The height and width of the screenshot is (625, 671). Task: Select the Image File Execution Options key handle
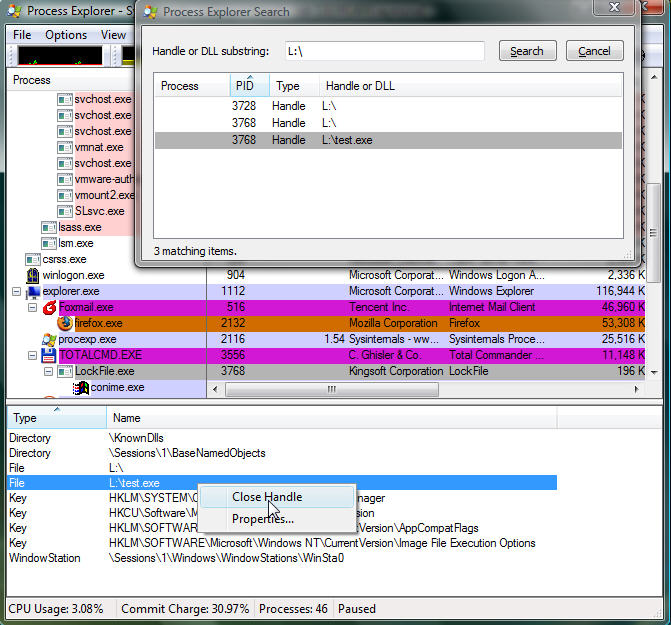click(x=282, y=543)
